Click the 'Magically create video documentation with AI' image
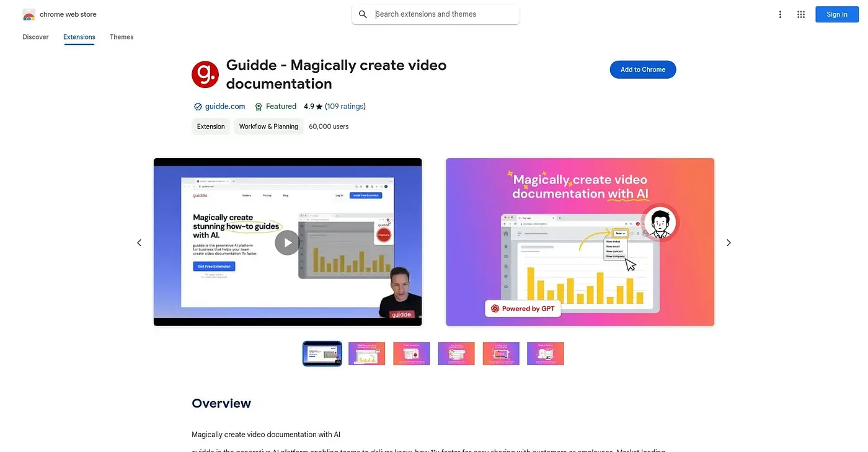This screenshot has height=452, width=868. pyautogui.click(x=580, y=242)
